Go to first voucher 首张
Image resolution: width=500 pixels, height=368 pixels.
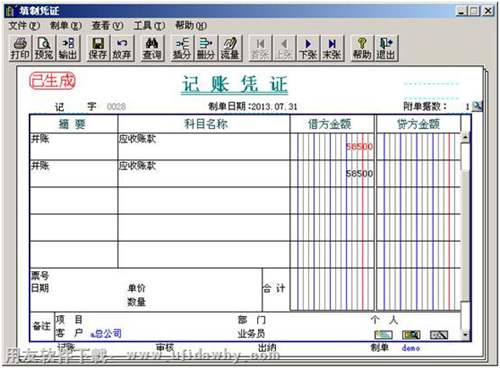[x=260, y=48]
